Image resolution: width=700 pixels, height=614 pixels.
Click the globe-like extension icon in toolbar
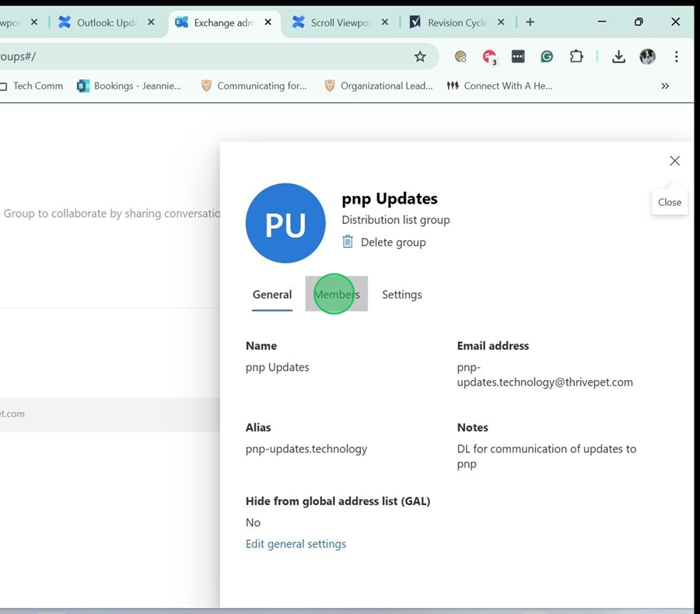[460, 56]
